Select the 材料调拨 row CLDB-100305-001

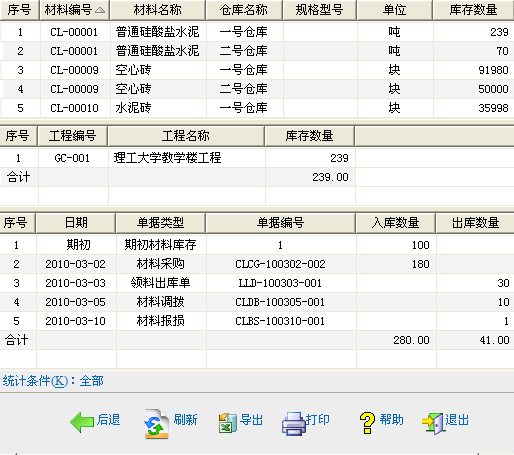257,302
